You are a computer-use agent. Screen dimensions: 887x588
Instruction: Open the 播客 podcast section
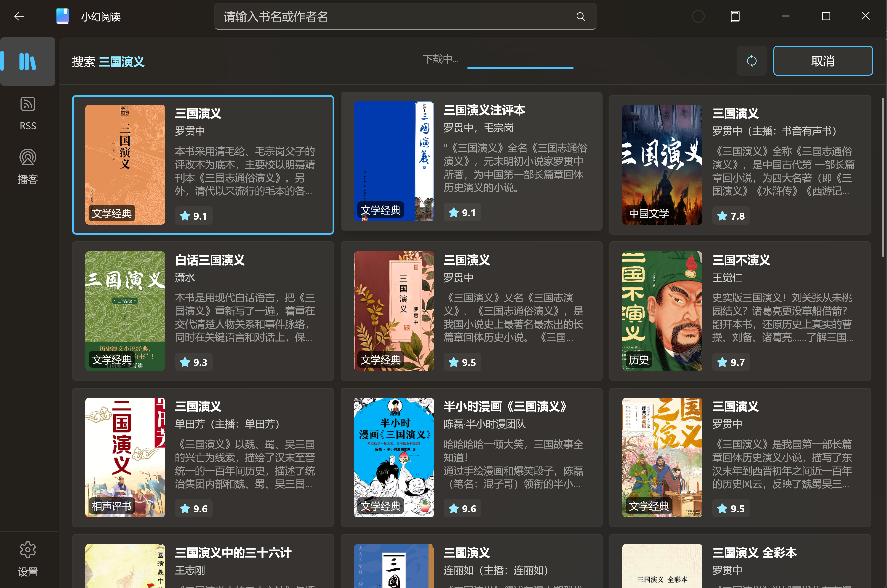[x=28, y=166]
